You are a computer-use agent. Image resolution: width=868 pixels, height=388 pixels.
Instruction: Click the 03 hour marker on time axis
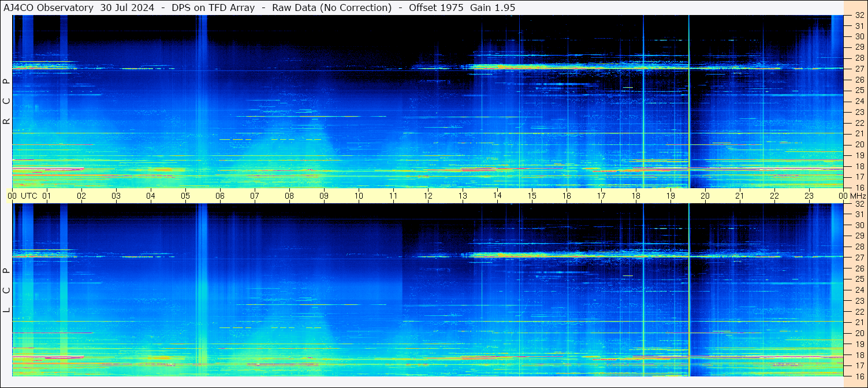tap(116, 196)
